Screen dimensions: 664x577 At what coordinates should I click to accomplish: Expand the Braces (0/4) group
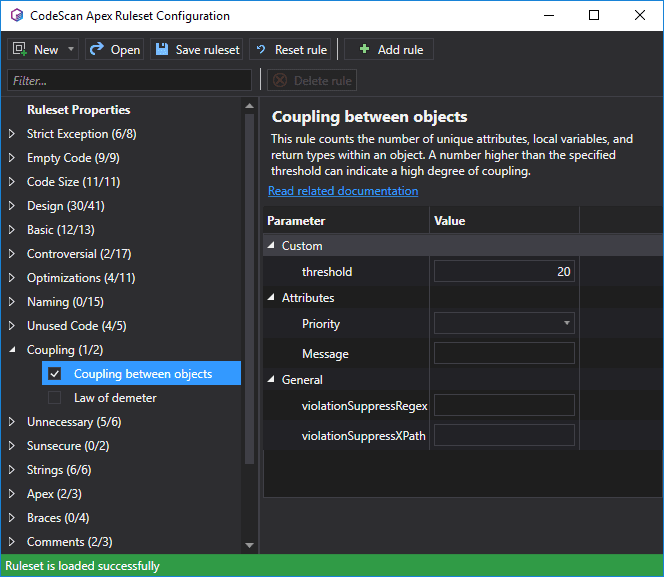[x=12, y=518]
